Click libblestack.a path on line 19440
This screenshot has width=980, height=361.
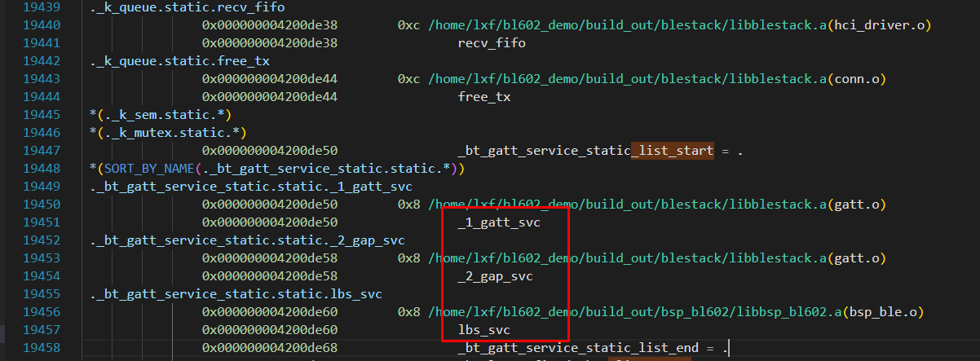tap(627, 25)
